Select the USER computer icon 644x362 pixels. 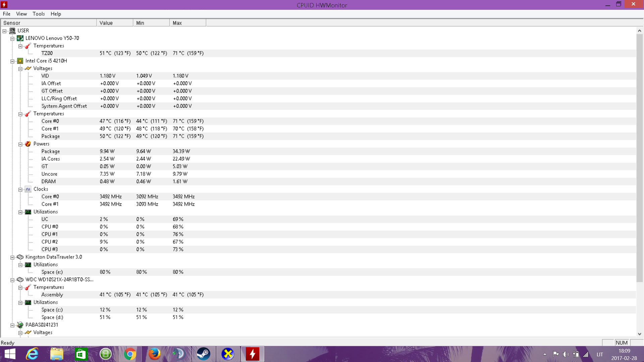coord(12,31)
